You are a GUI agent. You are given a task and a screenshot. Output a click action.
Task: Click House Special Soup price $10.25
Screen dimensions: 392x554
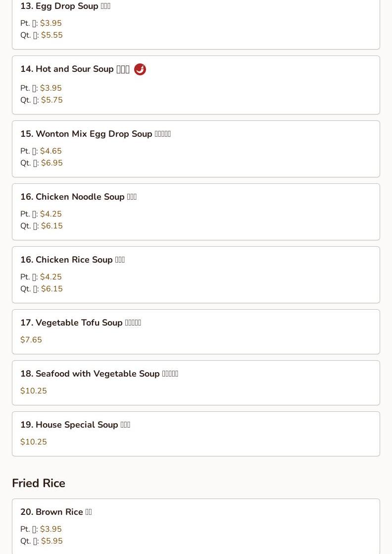pyautogui.click(x=34, y=442)
